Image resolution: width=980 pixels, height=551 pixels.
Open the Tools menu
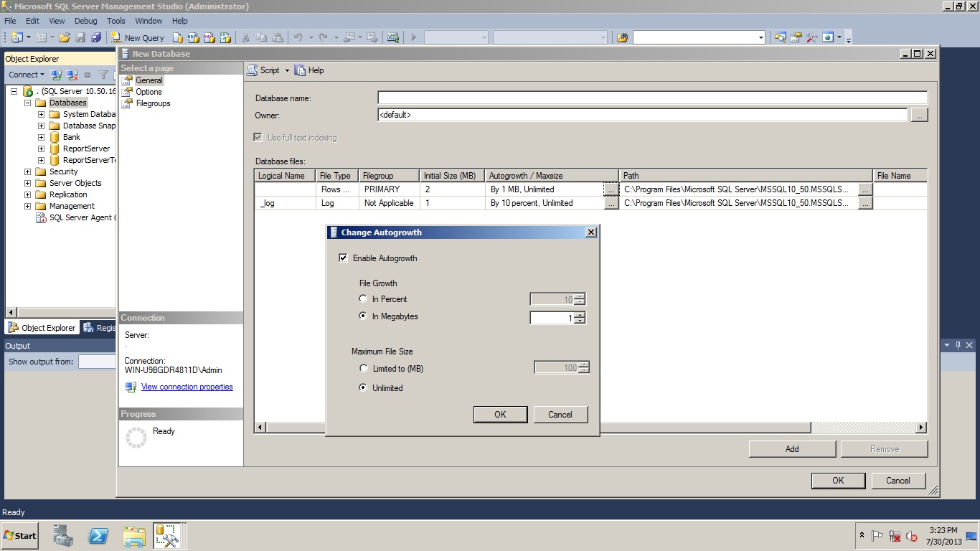pyautogui.click(x=116, y=21)
